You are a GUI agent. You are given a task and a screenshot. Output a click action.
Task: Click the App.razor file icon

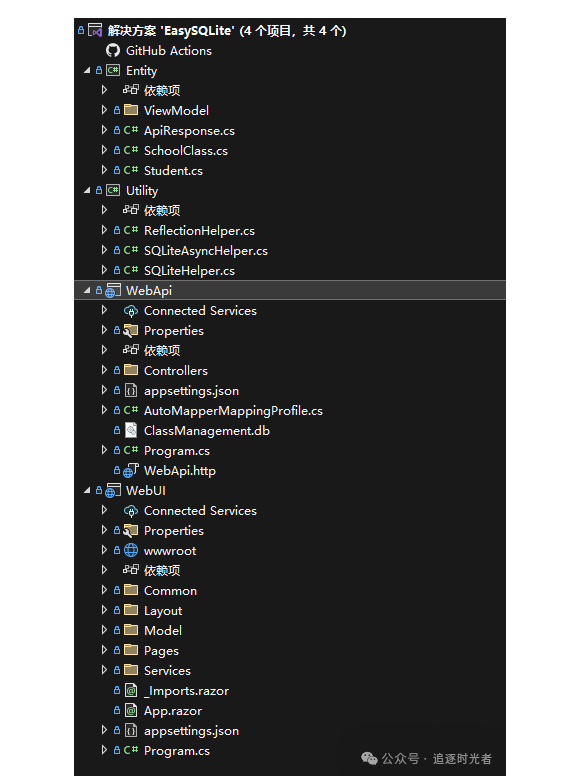click(130, 710)
